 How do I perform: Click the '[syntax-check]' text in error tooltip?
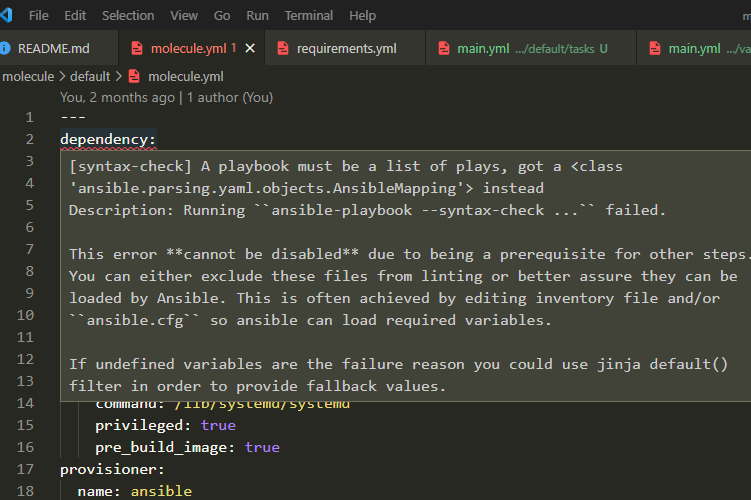[130, 166]
